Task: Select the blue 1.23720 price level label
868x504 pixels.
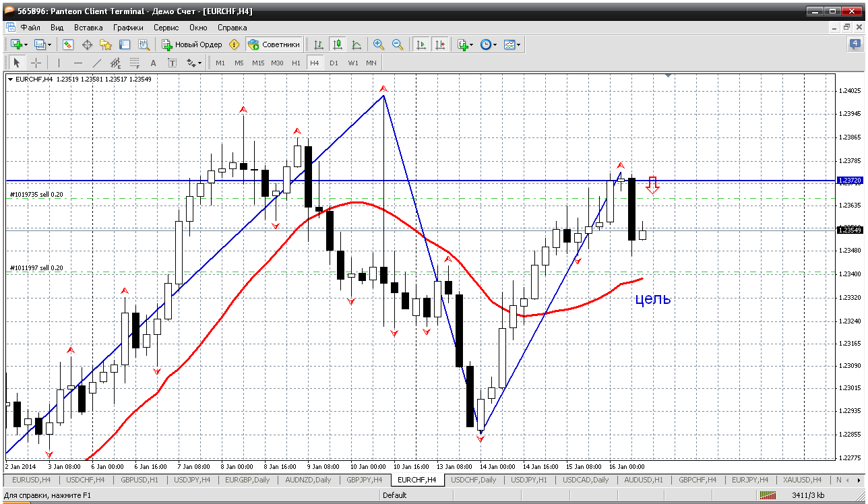Action: [x=848, y=181]
